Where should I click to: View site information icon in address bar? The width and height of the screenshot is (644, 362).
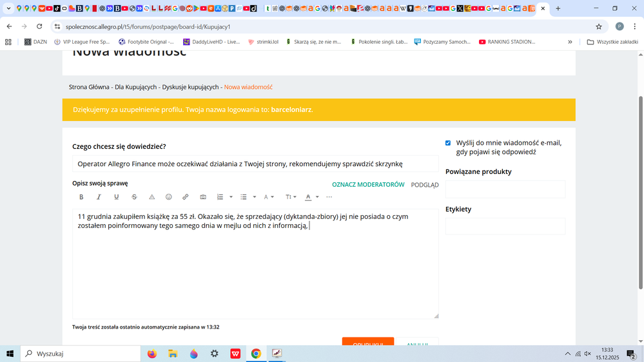(57, 26)
